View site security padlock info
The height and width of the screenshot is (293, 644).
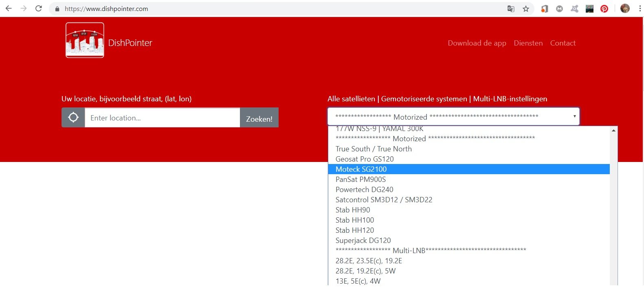point(57,9)
